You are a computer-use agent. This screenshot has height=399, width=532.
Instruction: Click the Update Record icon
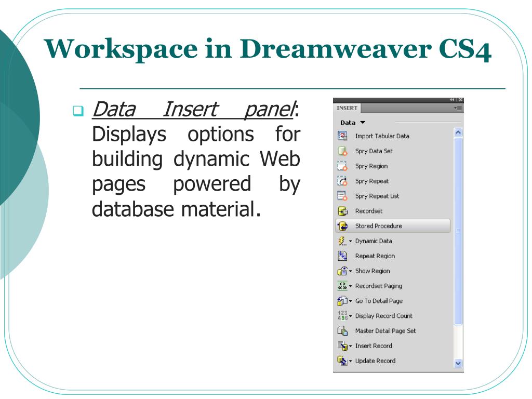(x=342, y=361)
